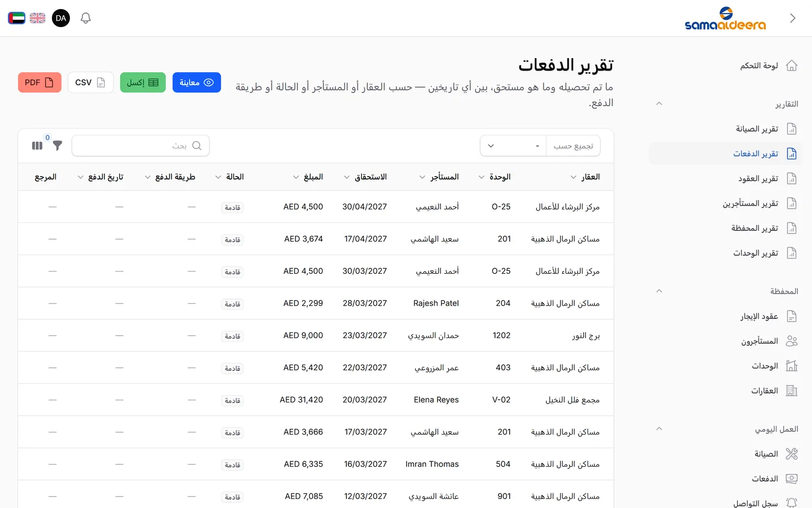Image resolution: width=812 pixels, height=508 pixels.
Task: Export the report as CSV
Action: point(91,82)
